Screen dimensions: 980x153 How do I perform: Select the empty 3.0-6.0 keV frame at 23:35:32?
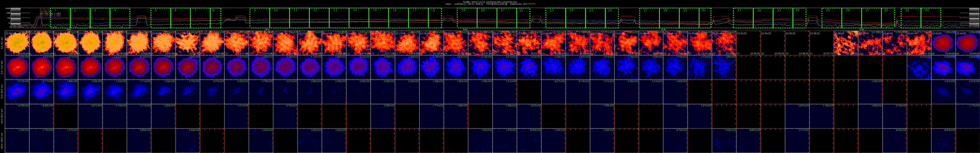(x=797, y=43)
